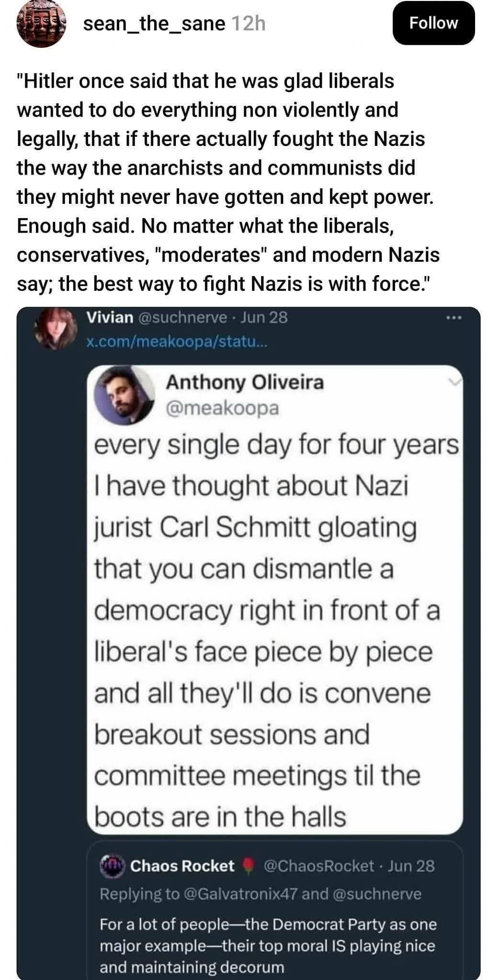488x980 pixels.
Task: Click the rose emoji beside Chaos Rocket
Action: [x=248, y=866]
